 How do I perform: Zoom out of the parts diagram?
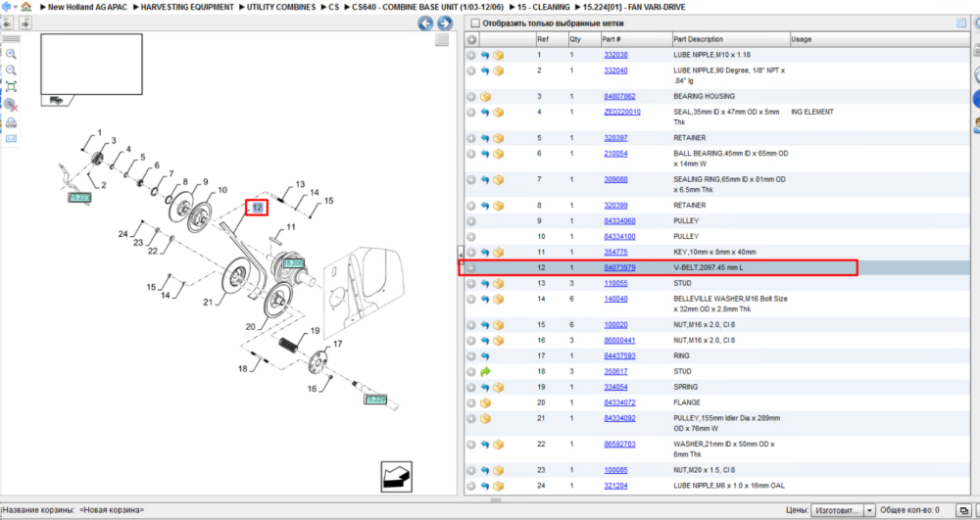pyautogui.click(x=11, y=70)
